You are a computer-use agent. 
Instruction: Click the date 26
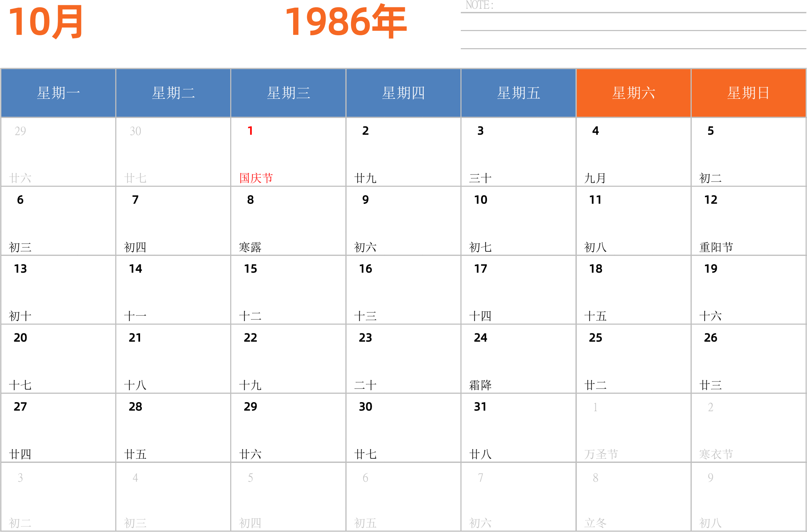coord(711,338)
